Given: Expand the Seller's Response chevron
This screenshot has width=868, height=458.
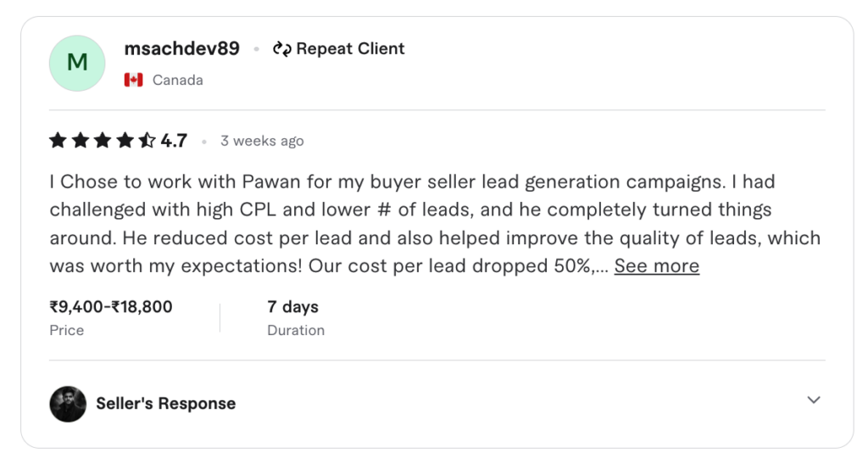Looking at the screenshot, I should pos(814,400).
